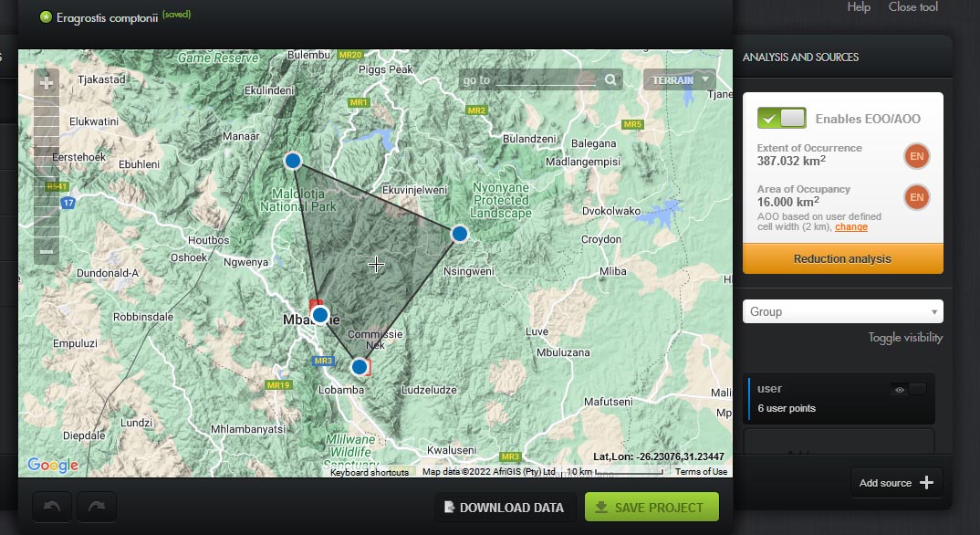The image size is (980, 535).
Task: Click the change cell width link
Action: (850, 226)
